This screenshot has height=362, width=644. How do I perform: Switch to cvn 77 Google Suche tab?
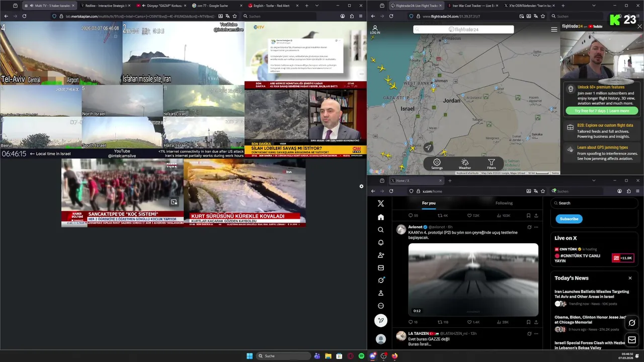pyautogui.click(x=216, y=6)
